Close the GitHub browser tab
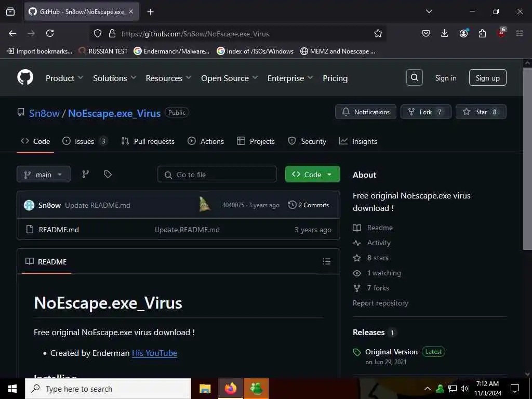Screen dimensions: 532x399 pyautogui.click(x=131, y=11)
